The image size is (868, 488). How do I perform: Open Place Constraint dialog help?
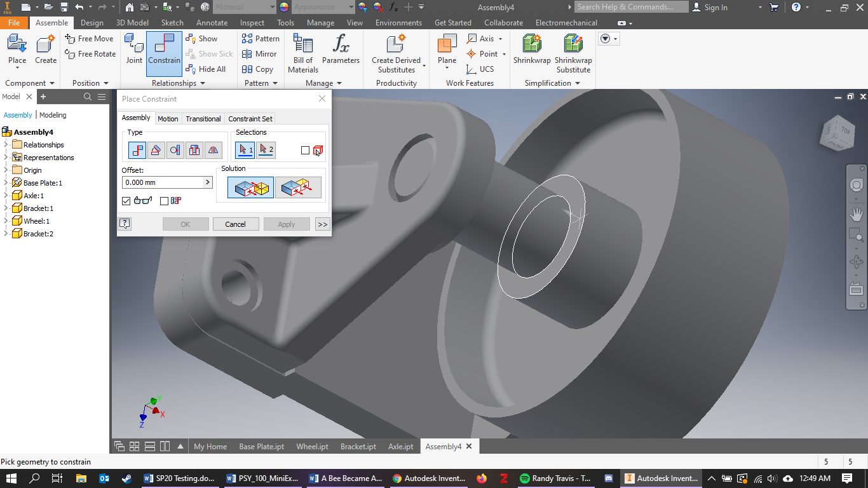[x=125, y=224]
